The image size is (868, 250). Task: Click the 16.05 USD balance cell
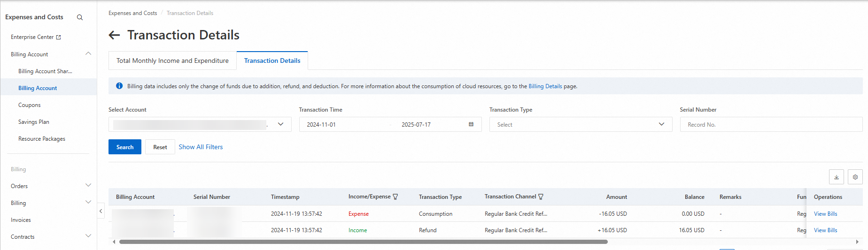coord(691,230)
